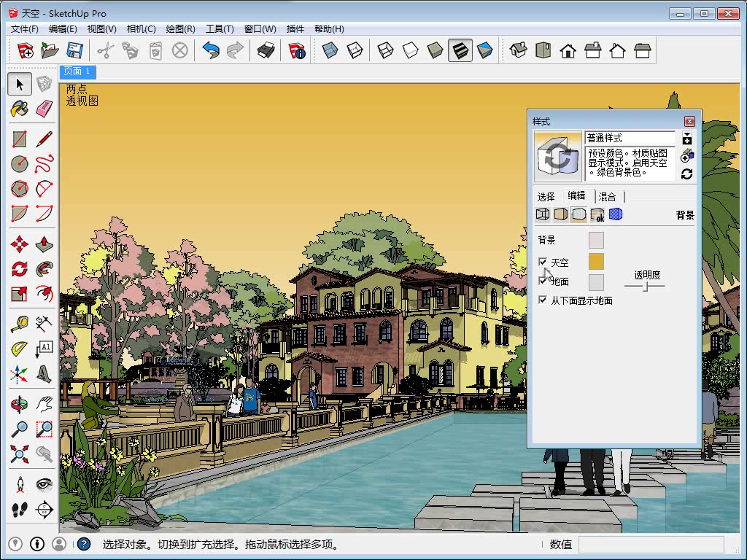The image size is (747, 560).
Task: Switch to the 选择 tab
Action: click(x=546, y=197)
